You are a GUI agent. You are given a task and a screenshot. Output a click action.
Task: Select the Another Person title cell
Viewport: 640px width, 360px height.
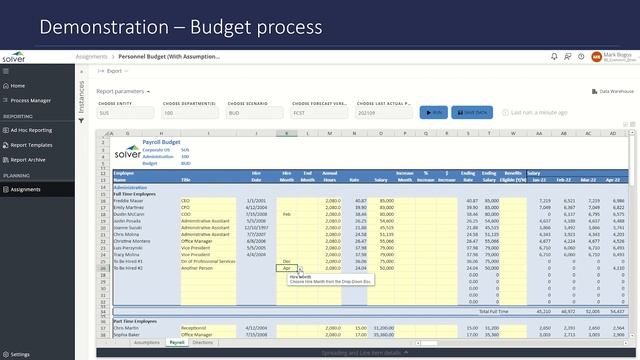click(208, 268)
